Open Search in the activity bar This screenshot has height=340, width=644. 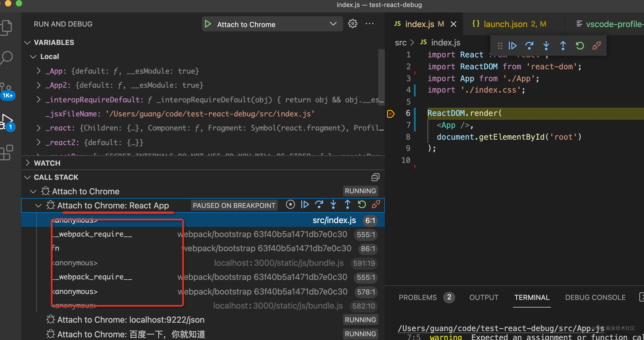pyautogui.click(x=7, y=57)
